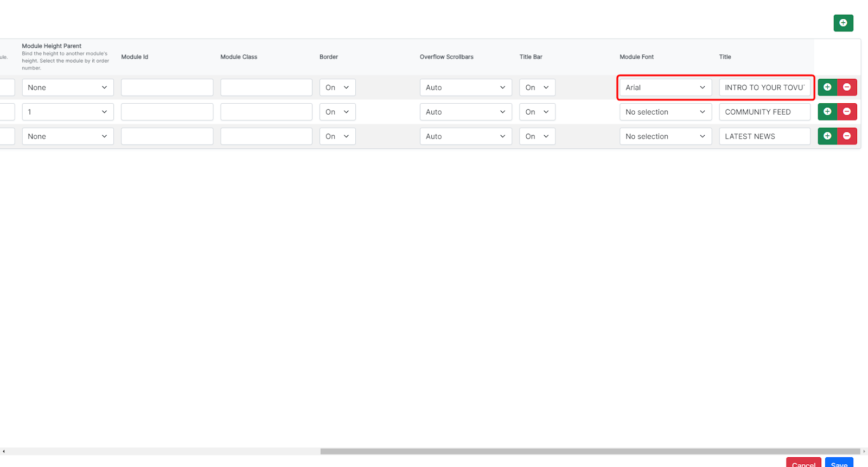868x467 pixels.
Task: Delete the COMMUNITY FEED row
Action: [x=847, y=111]
